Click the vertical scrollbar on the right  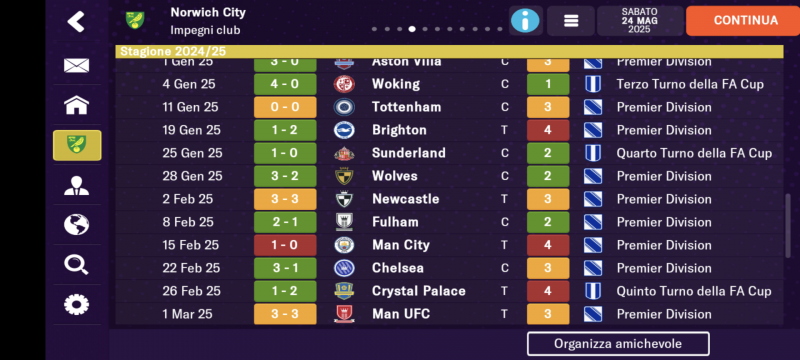tap(788, 227)
